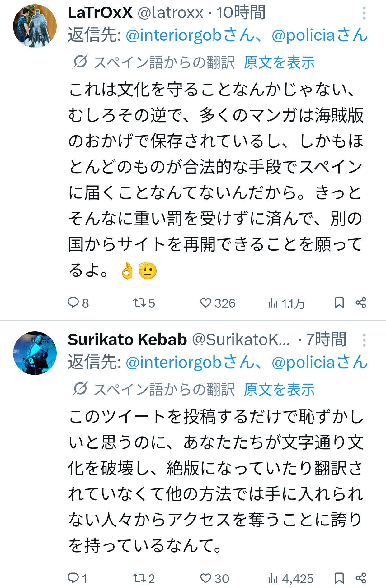Reply to LaTrOxX's tweet
The image size is (386, 588).
pyautogui.click(x=73, y=303)
